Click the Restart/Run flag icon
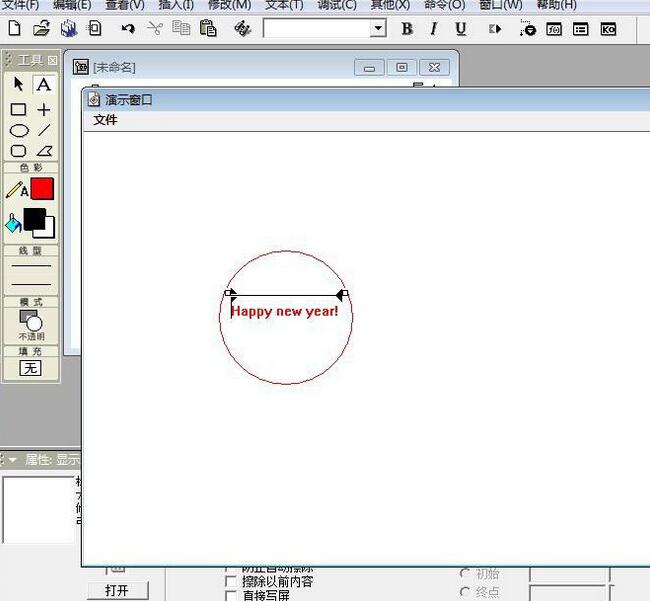Screen dimensions: 650x601 click(x=495, y=29)
